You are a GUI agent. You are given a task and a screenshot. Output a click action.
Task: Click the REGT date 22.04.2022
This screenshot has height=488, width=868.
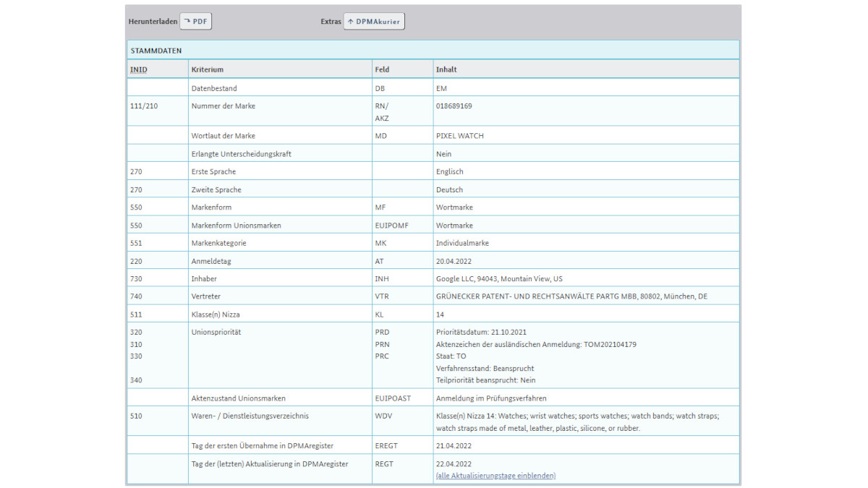point(454,463)
